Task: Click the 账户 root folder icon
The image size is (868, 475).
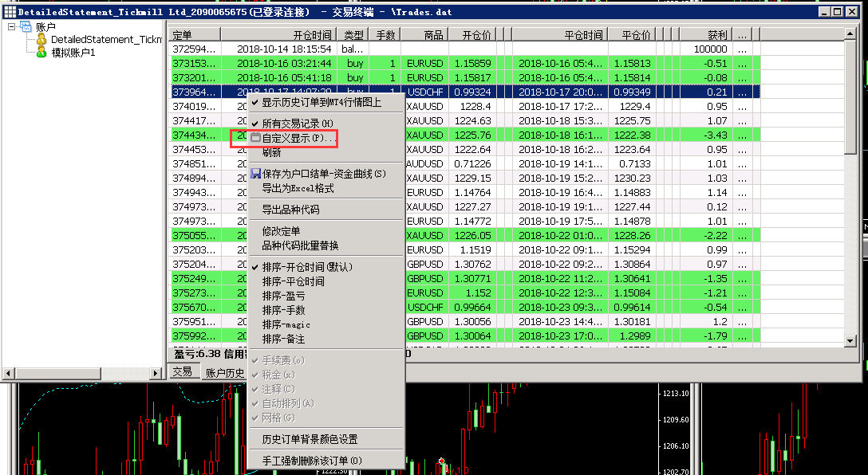Action: [x=26, y=27]
